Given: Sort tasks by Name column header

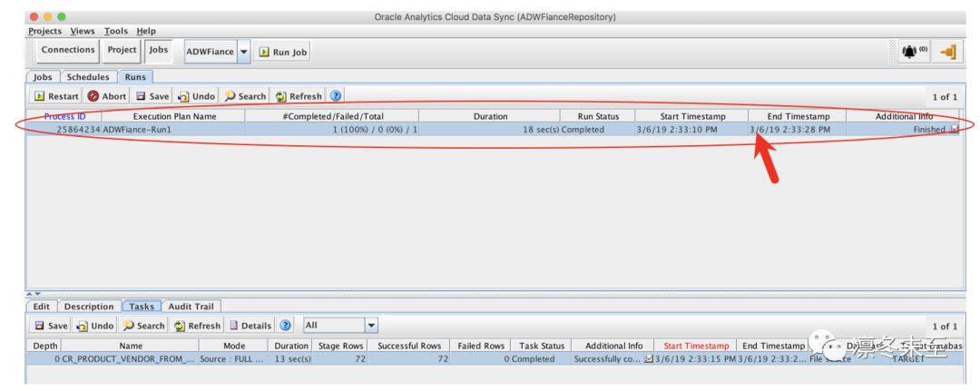Looking at the screenshot, I should click(131, 346).
